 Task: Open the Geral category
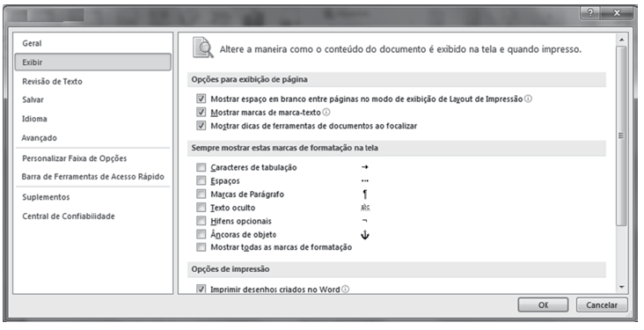point(93,43)
